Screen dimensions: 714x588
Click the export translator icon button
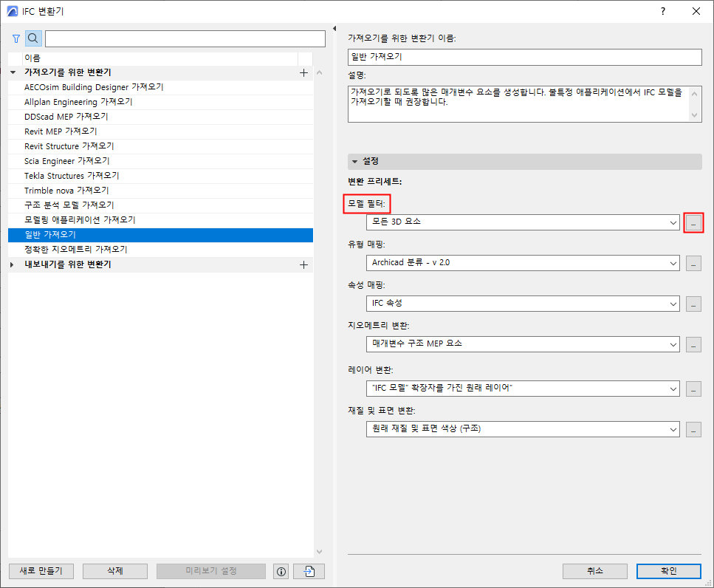[x=309, y=572]
